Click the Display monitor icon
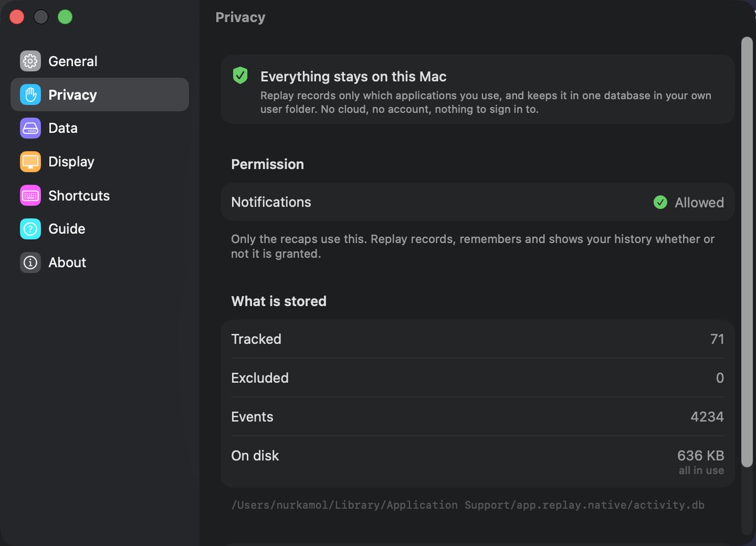756x546 pixels. pos(30,162)
